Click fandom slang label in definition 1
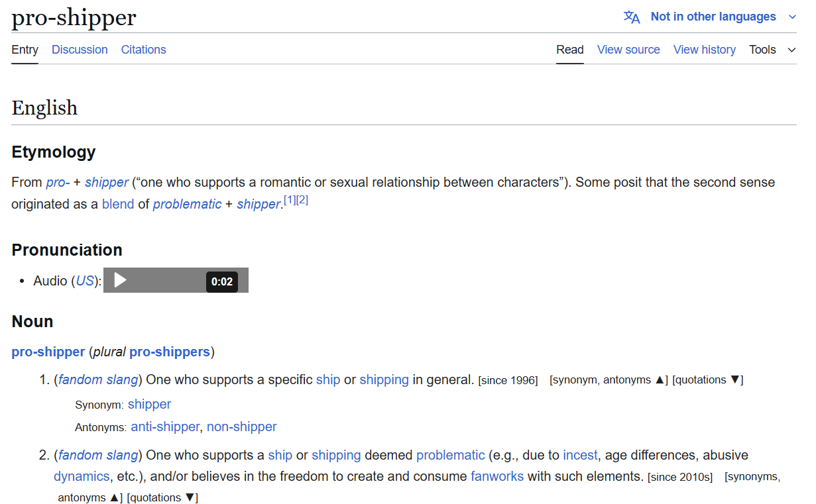The height and width of the screenshot is (504, 816). coord(98,380)
